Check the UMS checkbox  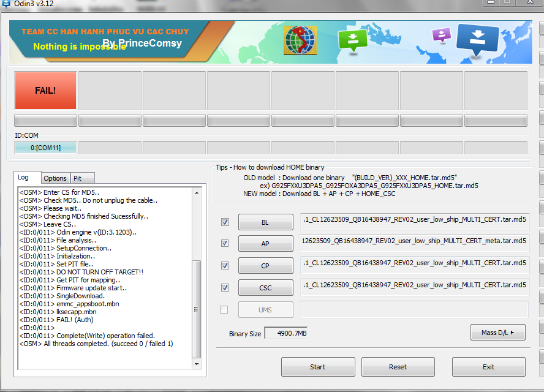[x=224, y=309]
